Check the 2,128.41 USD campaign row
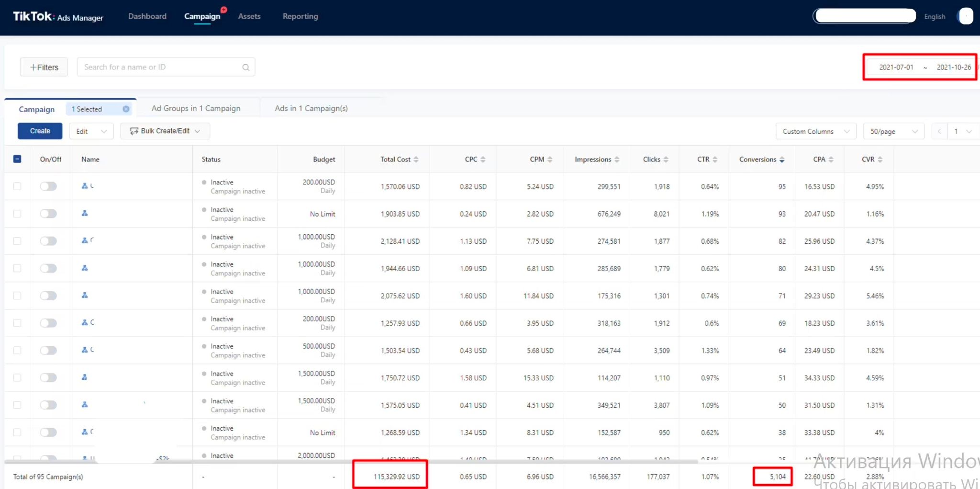 click(x=17, y=241)
